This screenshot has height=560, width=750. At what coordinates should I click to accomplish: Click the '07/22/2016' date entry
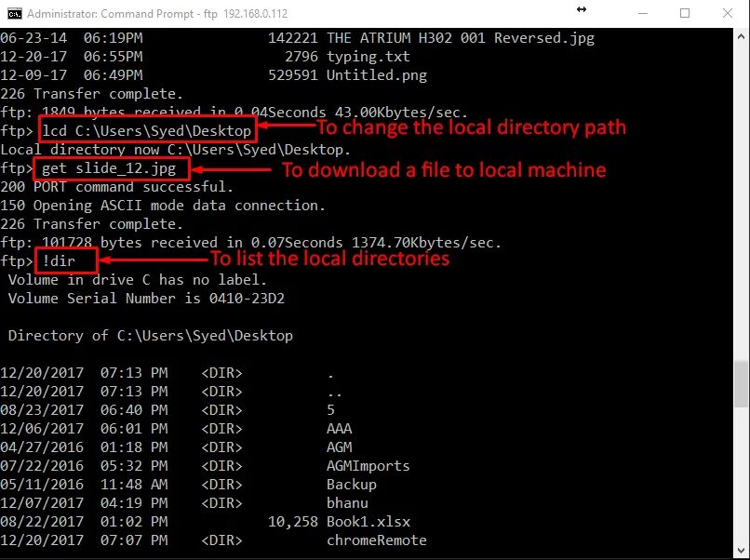[42, 466]
